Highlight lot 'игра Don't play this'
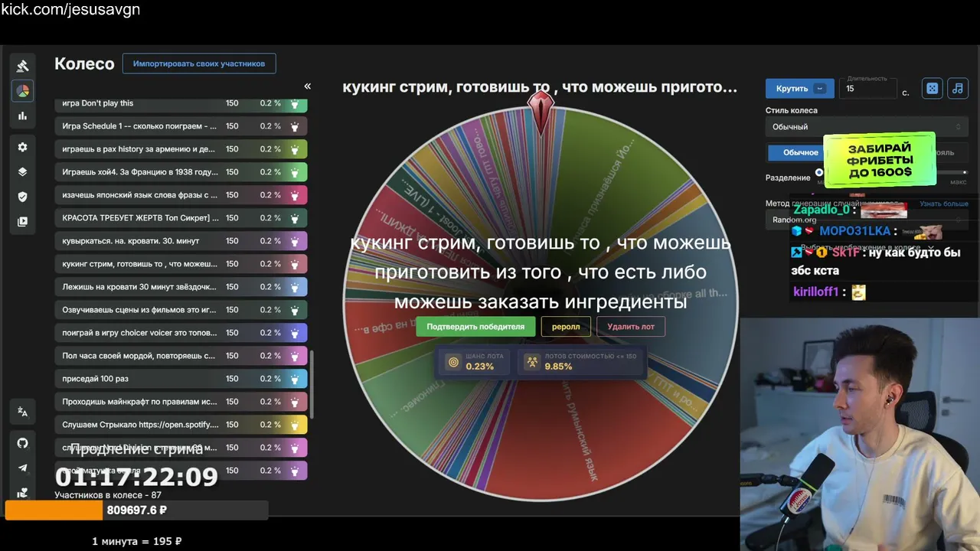Image resolution: width=980 pixels, height=551 pixels. pos(295,103)
